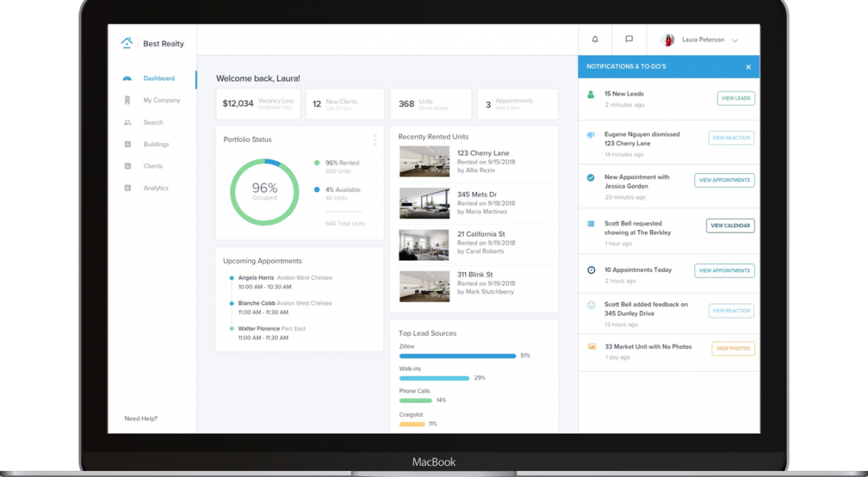Click the Clients sidebar icon
Image resolution: width=868 pixels, height=477 pixels.
coord(127,166)
